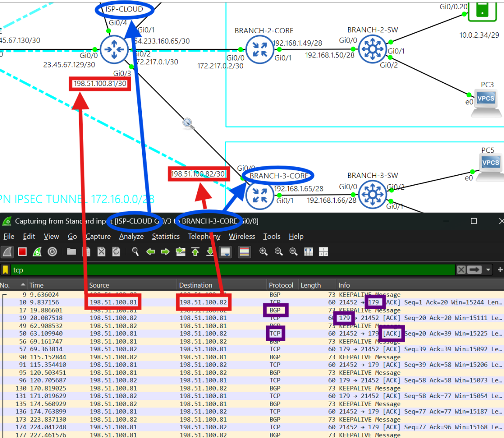Click the BRANCH-2-SW switch icon
The width and height of the screenshot is (504, 438).
372,49
